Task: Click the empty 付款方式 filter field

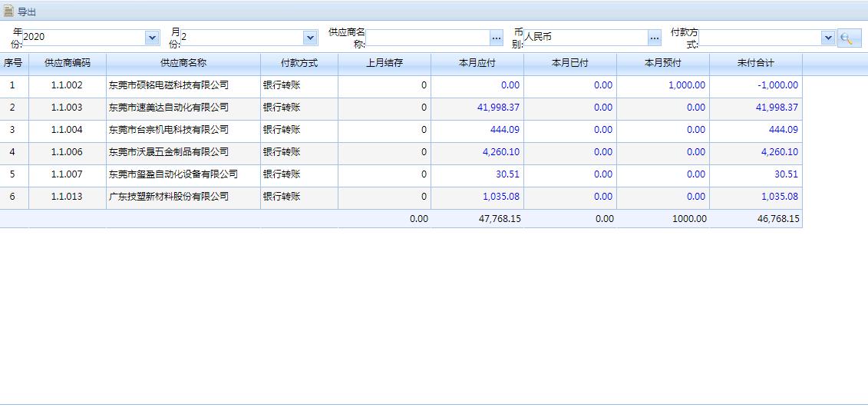Action: point(760,38)
